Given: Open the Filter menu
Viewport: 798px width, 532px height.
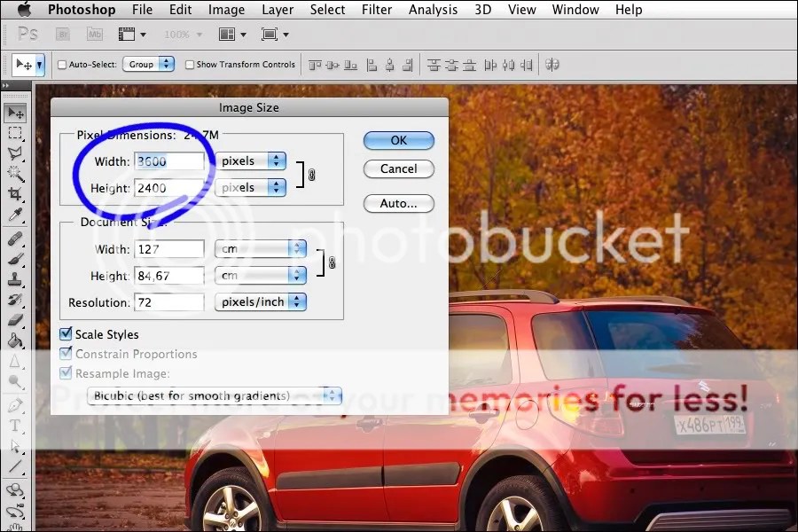Looking at the screenshot, I should coord(377,10).
